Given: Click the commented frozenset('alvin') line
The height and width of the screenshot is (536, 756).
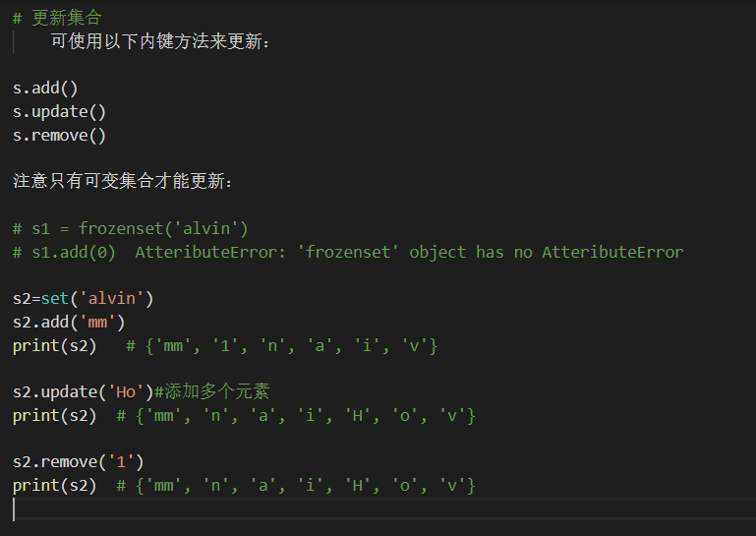Looking at the screenshot, I should pyautogui.click(x=130, y=228).
